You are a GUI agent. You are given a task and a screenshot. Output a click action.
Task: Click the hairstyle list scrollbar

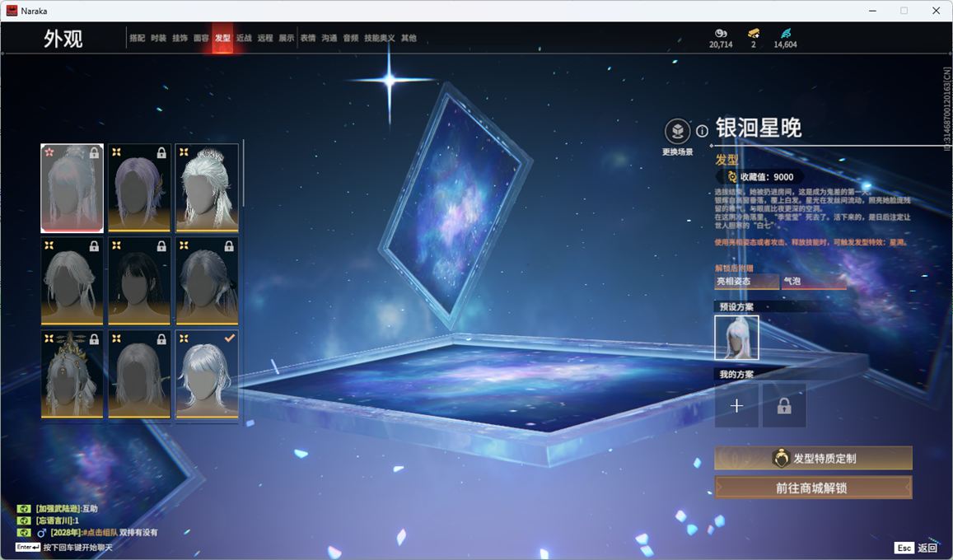[x=244, y=173]
